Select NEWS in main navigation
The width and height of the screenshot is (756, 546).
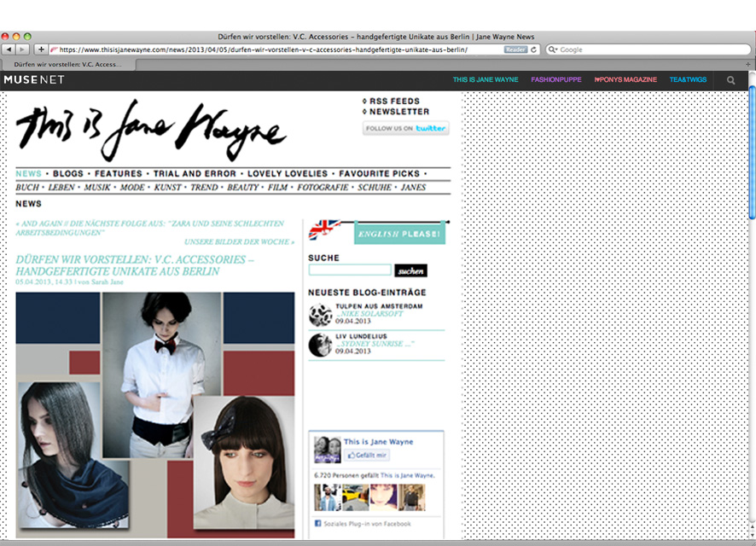point(28,173)
